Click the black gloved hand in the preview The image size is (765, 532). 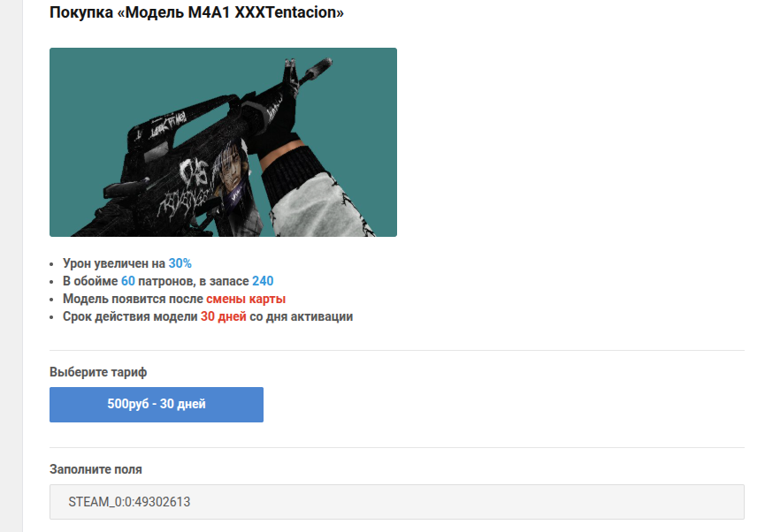(276, 131)
